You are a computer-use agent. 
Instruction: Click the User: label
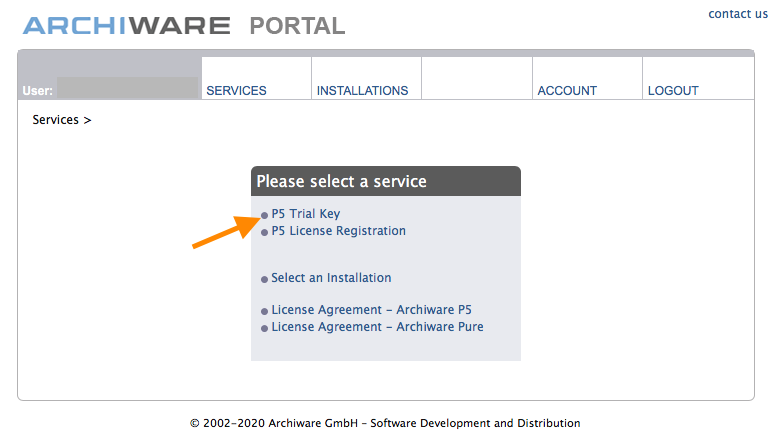coord(37,91)
